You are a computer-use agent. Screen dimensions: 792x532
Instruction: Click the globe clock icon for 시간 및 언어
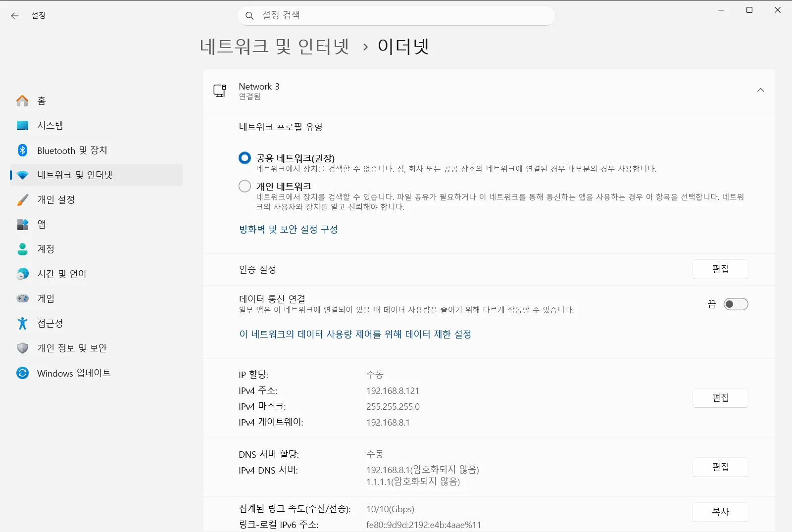point(22,274)
